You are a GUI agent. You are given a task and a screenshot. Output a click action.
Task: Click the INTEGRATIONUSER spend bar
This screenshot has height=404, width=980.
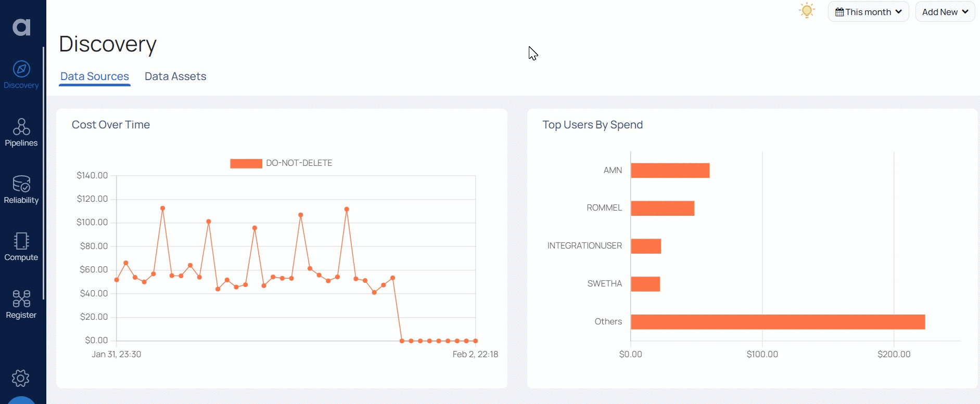coord(646,246)
